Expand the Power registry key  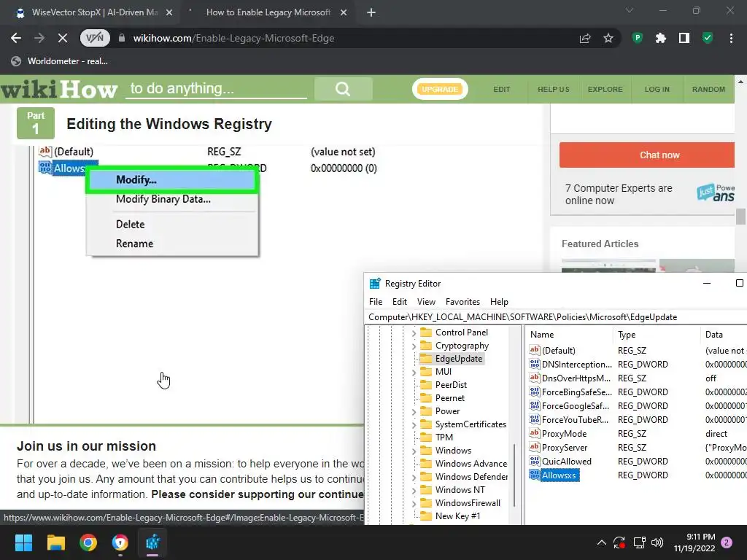414,411
